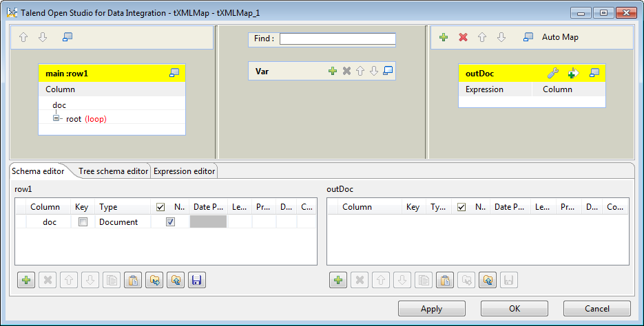Image resolution: width=644 pixels, height=326 pixels.
Task: Click the main :row1 table title
Action: coord(67,74)
